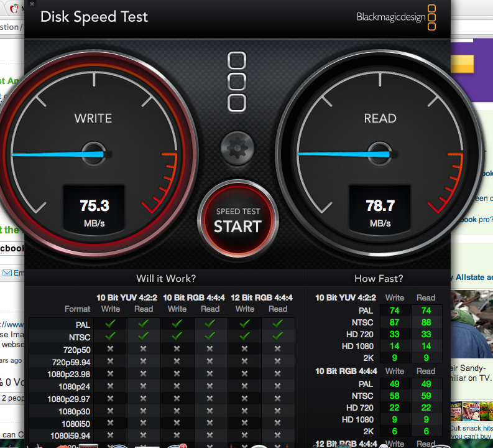This screenshot has width=493, height=448.
Task: Click PAL 10 Bit YUV Write checkmark
Action: [x=111, y=324]
